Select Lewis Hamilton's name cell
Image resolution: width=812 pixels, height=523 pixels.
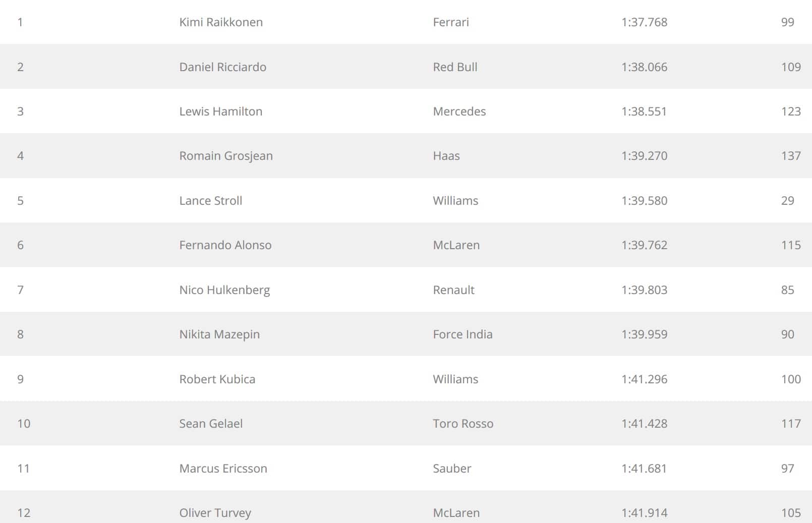pos(221,111)
